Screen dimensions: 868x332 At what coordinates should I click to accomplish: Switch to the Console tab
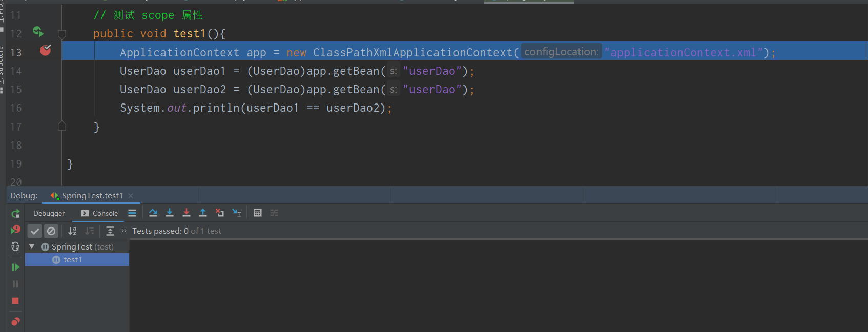pos(99,213)
